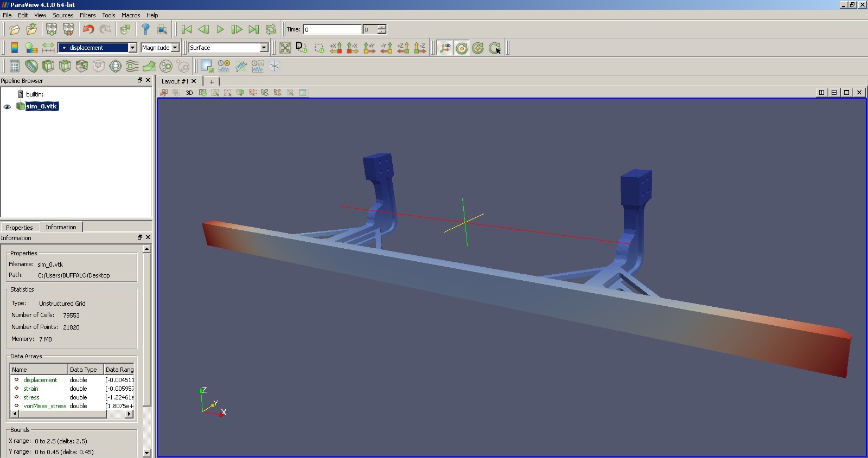This screenshot has height=458, width=868.
Task: Apply the Contour filter
Action: pos(31,66)
